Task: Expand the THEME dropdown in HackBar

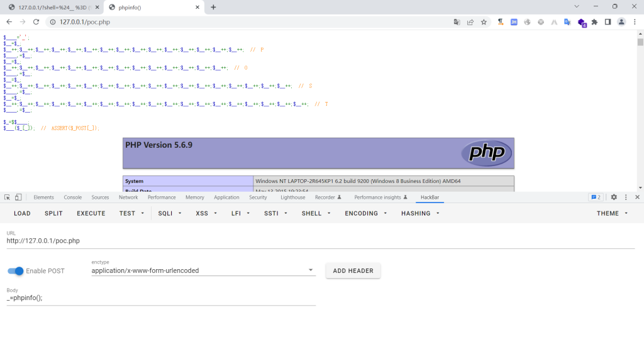Action: 612,213
